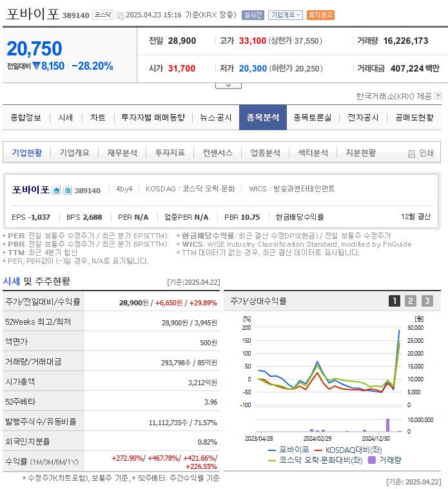Screen dimensions: 448x489
Task: Open the 기업개요 dropdown
Action: tap(285, 15)
